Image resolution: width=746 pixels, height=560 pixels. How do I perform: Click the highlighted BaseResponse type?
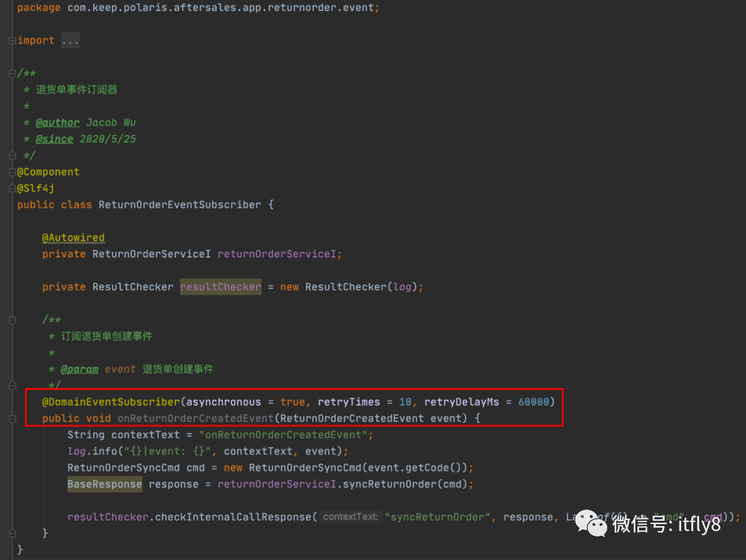pos(105,484)
